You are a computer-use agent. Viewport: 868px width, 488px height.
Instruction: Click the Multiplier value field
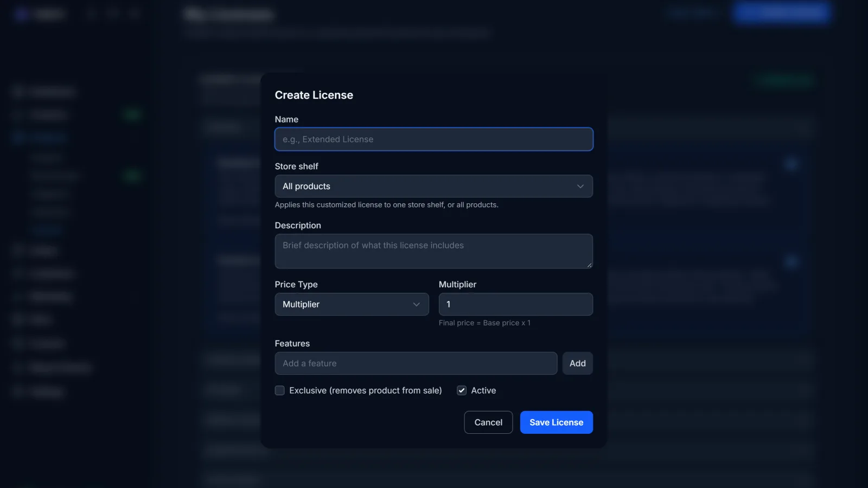point(515,304)
